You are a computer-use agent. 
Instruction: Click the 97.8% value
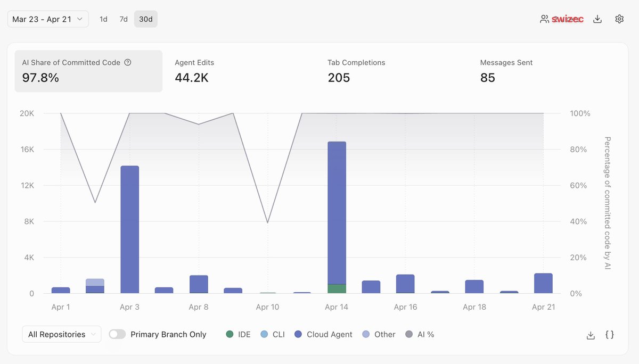pos(40,78)
